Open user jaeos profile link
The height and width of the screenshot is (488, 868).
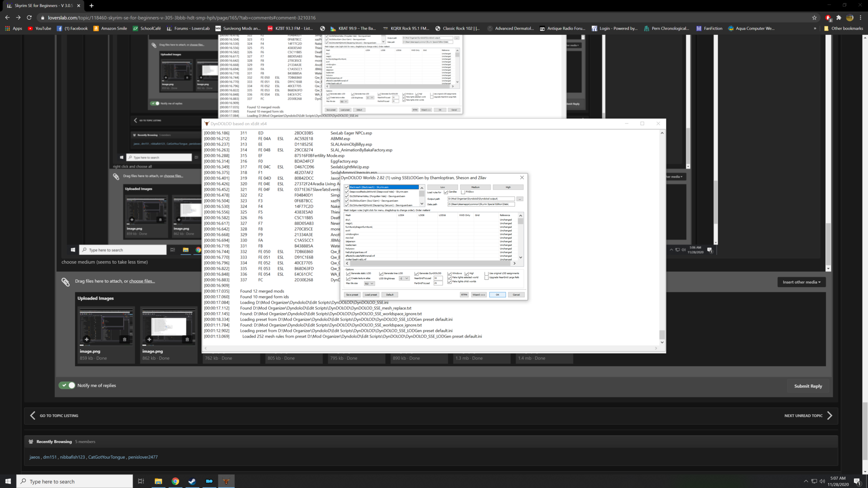(34, 457)
